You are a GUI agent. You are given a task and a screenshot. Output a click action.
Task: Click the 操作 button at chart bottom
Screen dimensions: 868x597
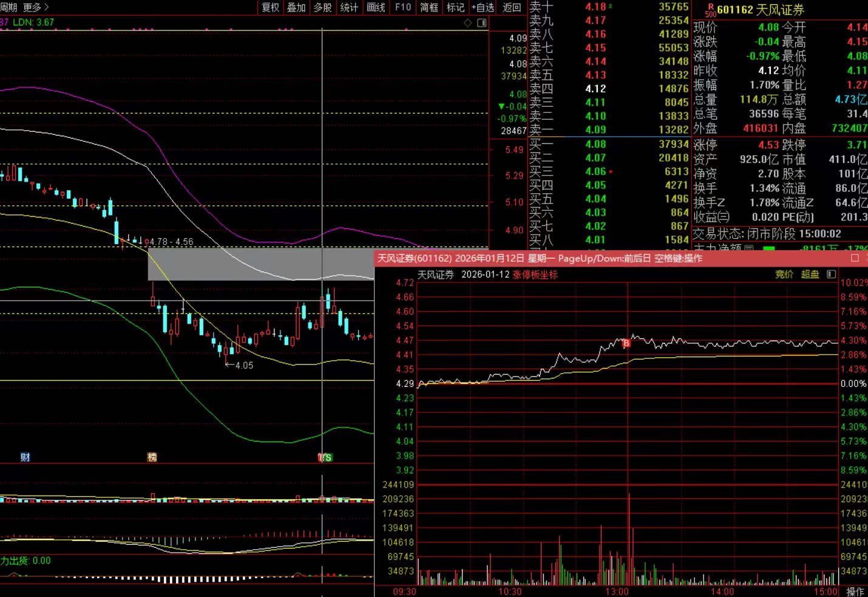click(x=855, y=592)
